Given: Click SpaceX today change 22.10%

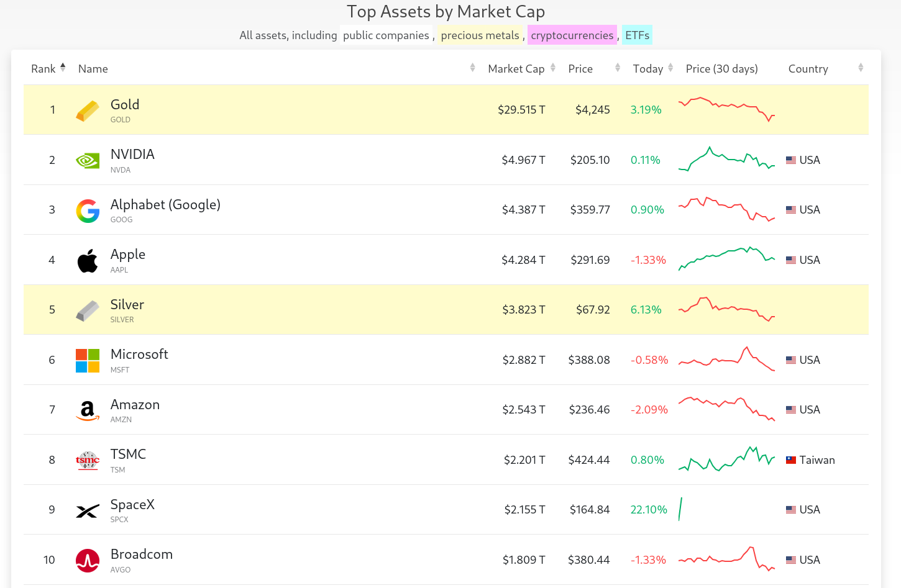Looking at the screenshot, I should pyautogui.click(x=649, y=510).
